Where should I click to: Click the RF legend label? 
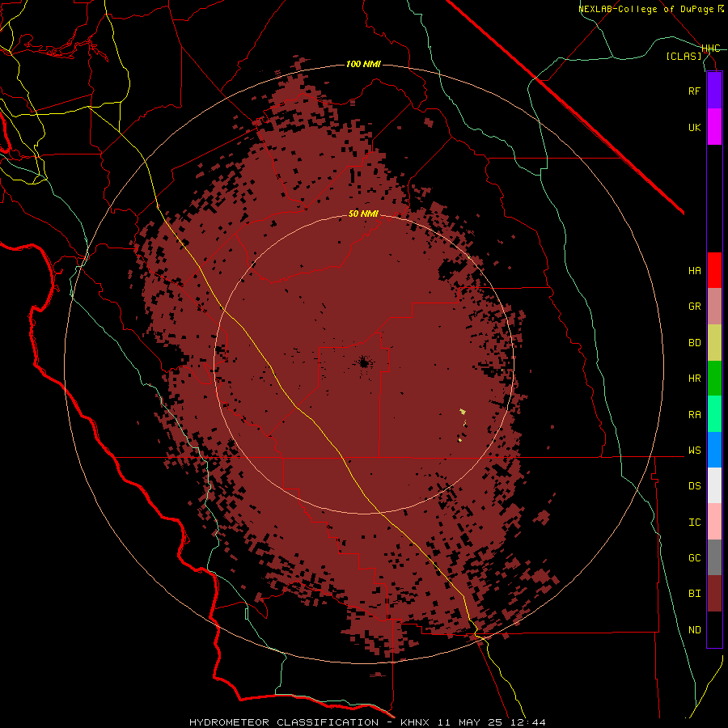(694, 91)
